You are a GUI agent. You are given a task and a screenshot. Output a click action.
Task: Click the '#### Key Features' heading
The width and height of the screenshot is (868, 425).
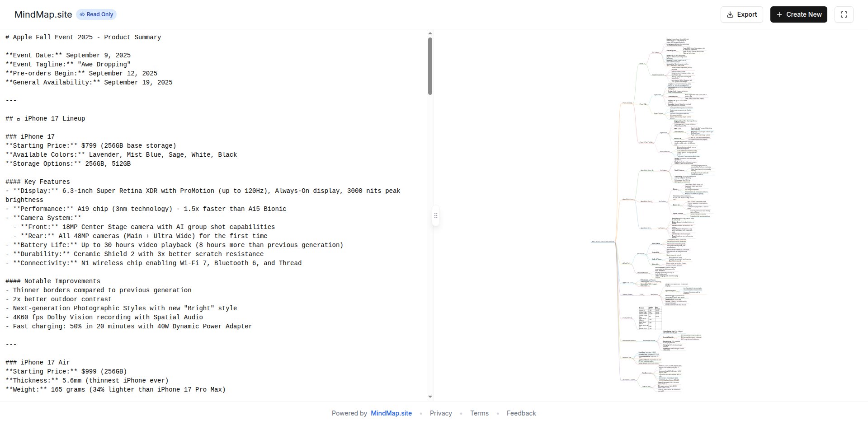coord(38,182)
